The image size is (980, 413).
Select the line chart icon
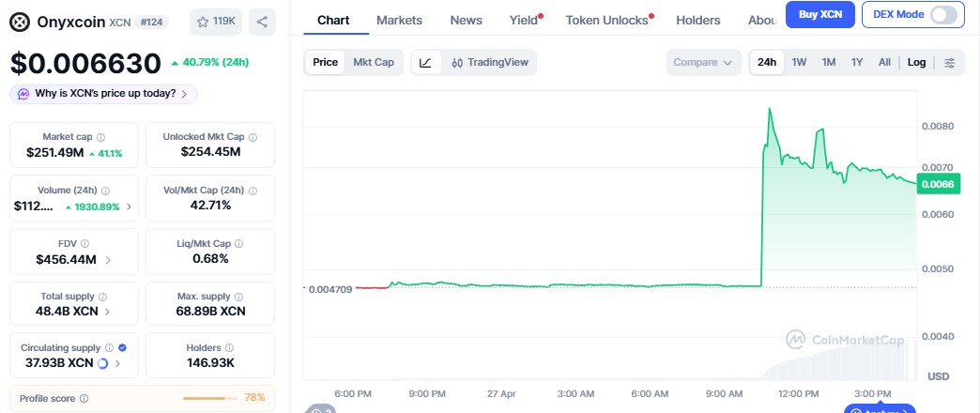click(425, 63)
